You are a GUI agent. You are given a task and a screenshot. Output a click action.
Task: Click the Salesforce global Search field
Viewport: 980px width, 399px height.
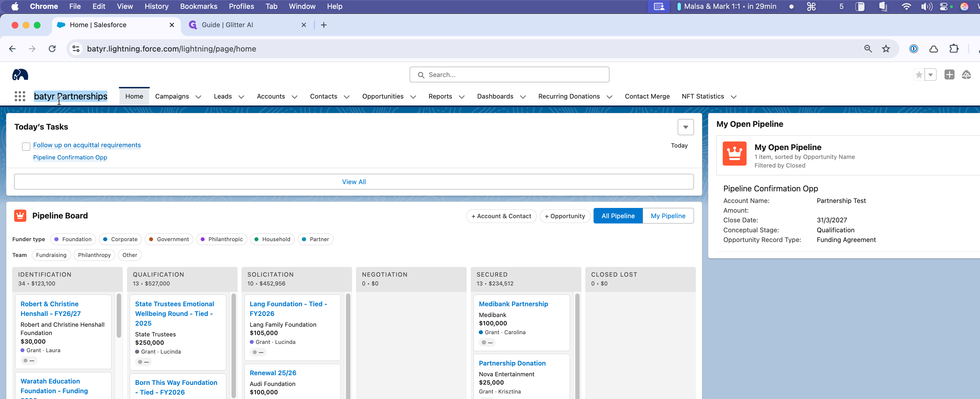[x=509, y=75]
